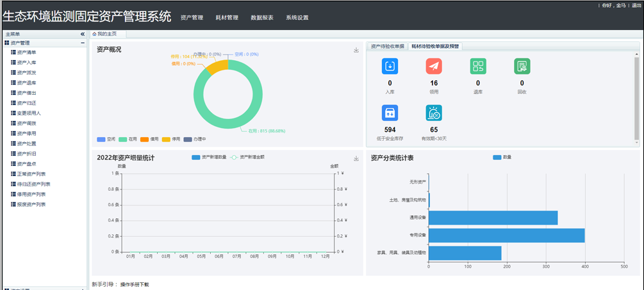Click the 专用设备 bar in 资产分类统计表

click(506, 235)
